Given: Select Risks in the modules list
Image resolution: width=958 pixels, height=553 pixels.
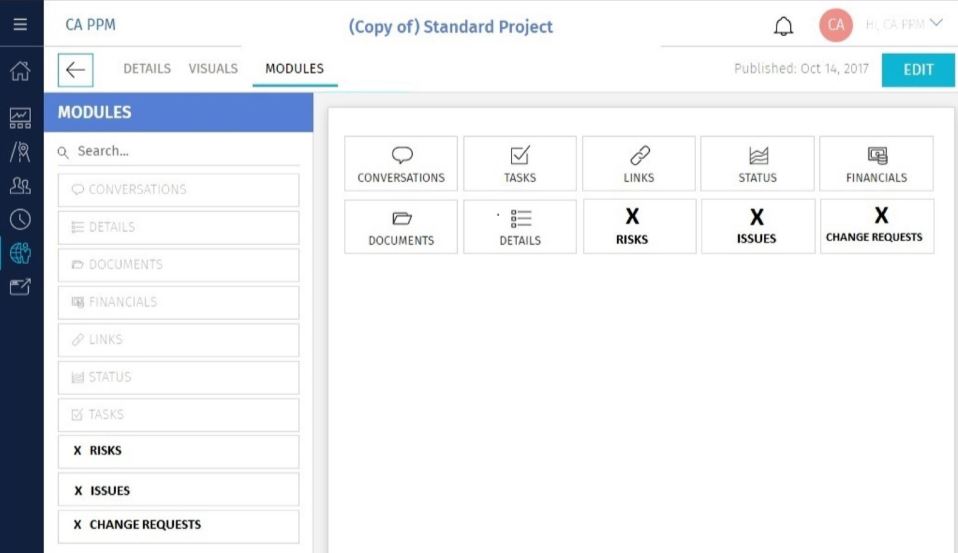Looking at the screenshot, I should pyautogui.click(x=178, y=452).
